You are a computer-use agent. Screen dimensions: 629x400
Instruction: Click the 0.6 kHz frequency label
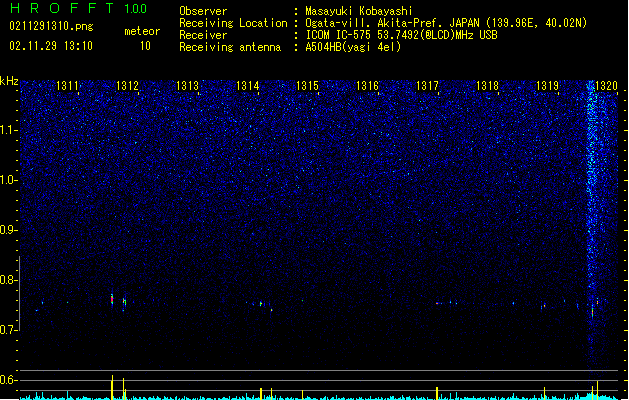[9, 380]
